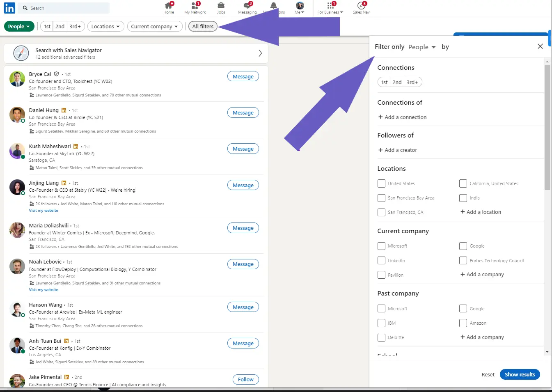Open Hanson Wang's profile name
This screenshot has height=392, width=552.
point(46,305)
